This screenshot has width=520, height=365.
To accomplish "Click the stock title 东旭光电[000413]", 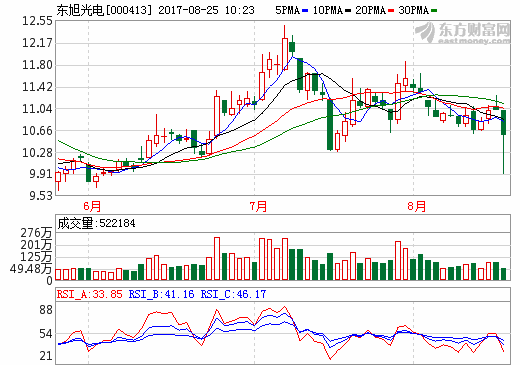I will point(104,10).
